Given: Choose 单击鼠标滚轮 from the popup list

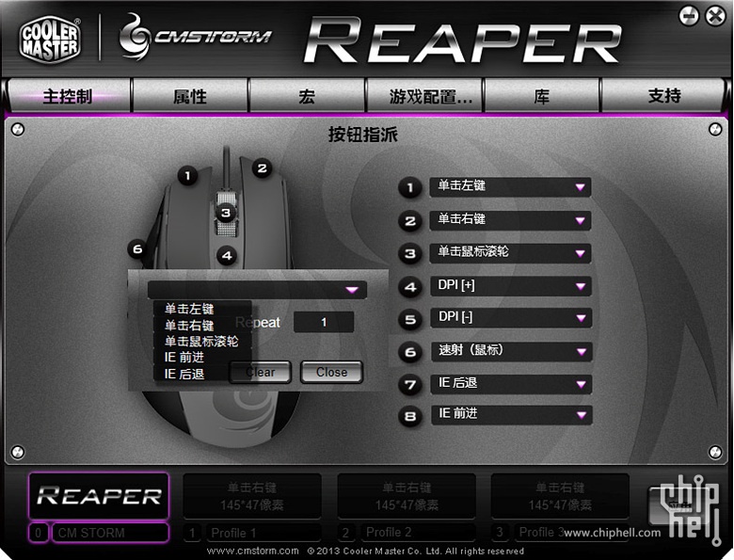Looking at the screenshot, I should pyautogui.click(x=202, y=342).
